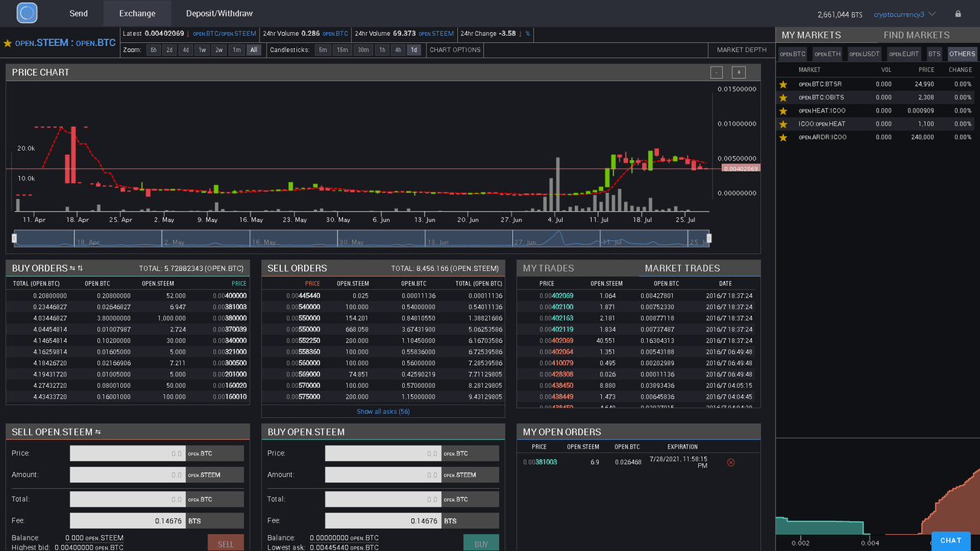Click the SELL button
Screen dimensions: 980x551
tap(226, 543)
